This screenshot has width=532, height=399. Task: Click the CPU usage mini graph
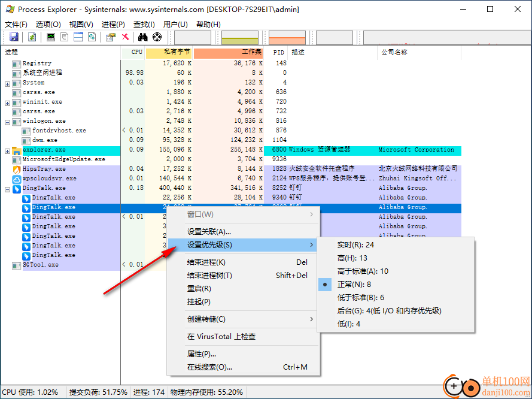[x=193, y=37]
